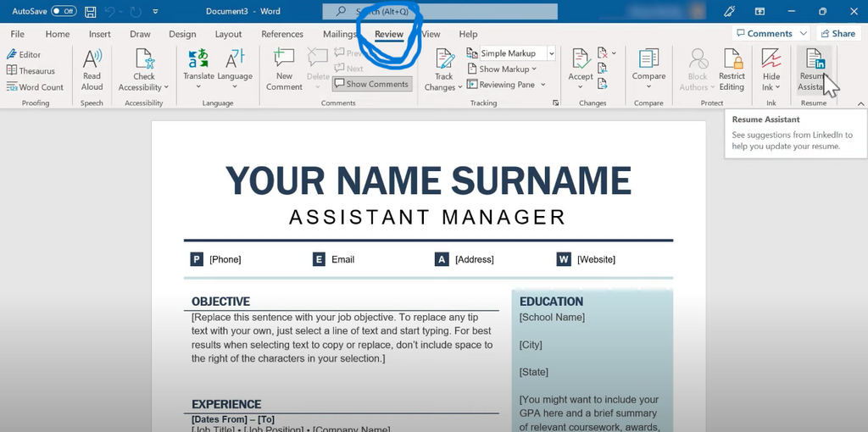This screenshot has height=432, width=868.
Task: Open the References tab
Action: [282, 34]
